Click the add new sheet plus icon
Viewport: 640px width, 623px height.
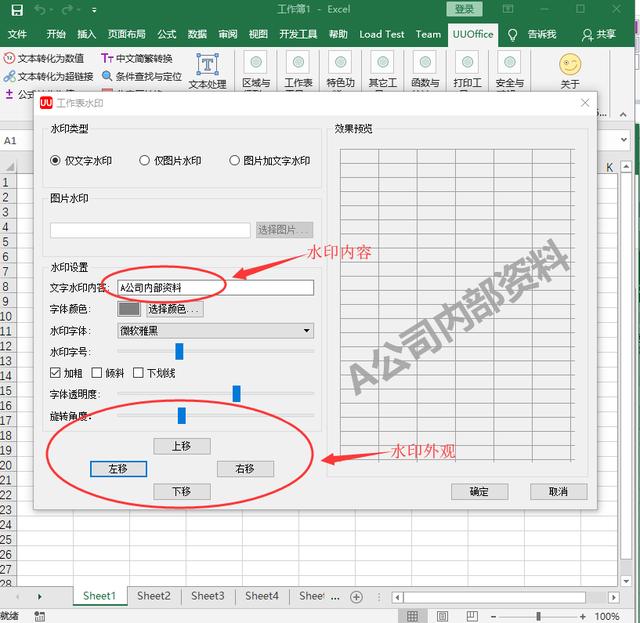coord(356,596)
